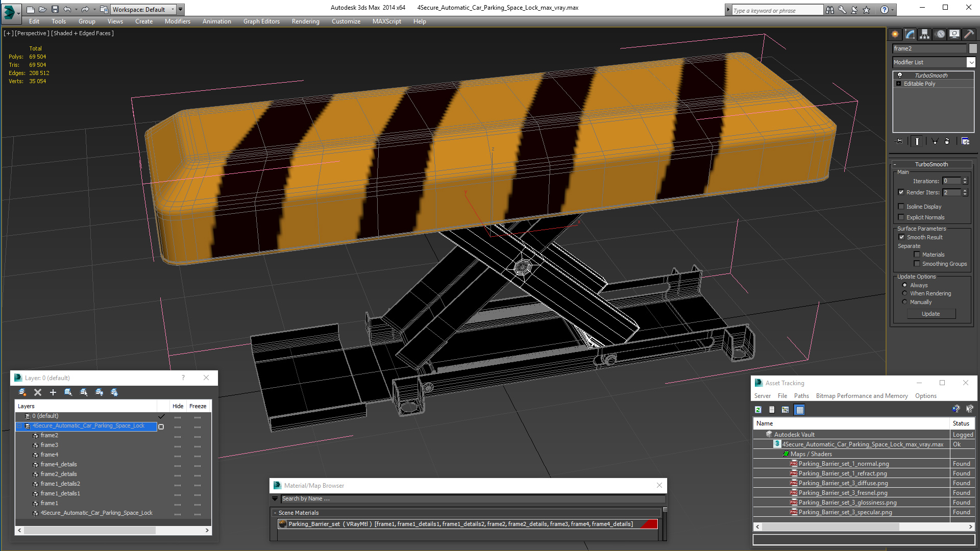Open the Rendering menu
Image resolution: width=980 pixels, height=551 pixels.
tap(304, 21)
